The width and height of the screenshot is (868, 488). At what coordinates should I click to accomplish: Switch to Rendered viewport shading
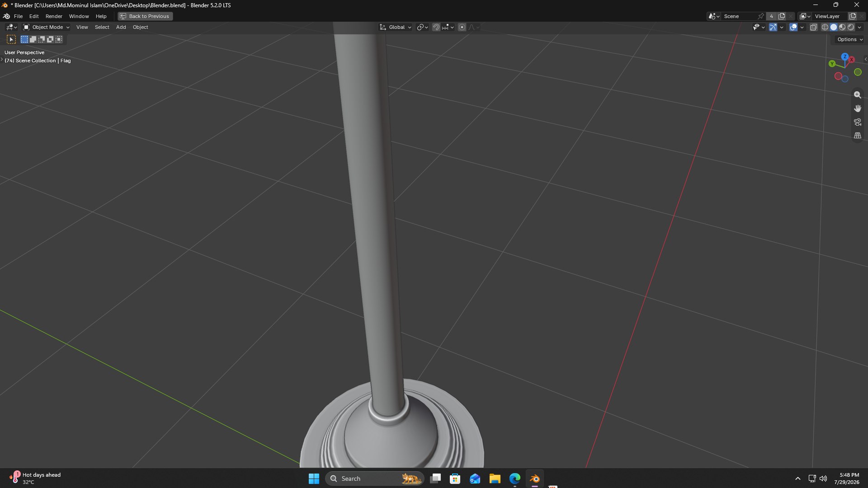[x=851, y=27]
